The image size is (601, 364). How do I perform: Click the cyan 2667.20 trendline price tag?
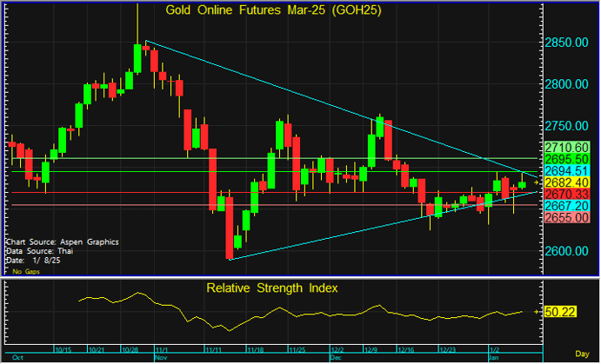pos(564,206)
